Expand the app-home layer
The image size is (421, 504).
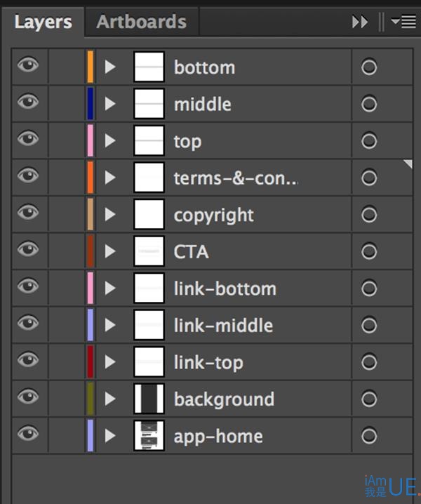[110, 435]
